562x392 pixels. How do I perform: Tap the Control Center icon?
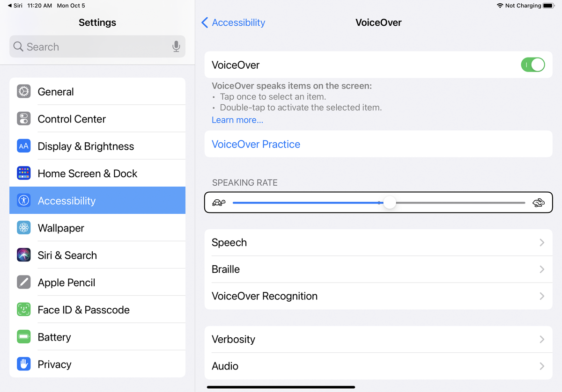click(24, 118)
